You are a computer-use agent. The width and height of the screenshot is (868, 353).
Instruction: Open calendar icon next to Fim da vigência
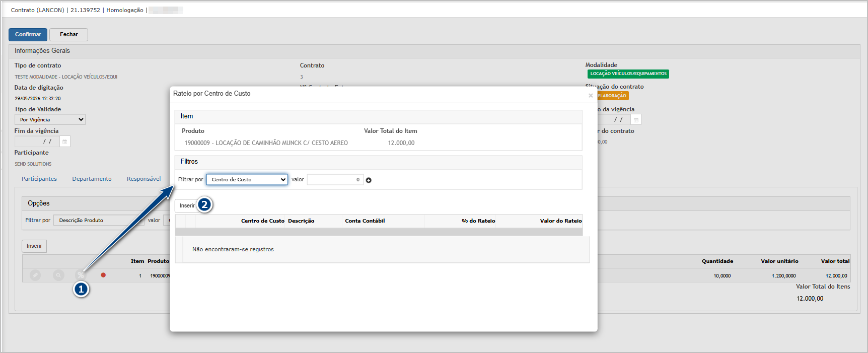point(65,142)
